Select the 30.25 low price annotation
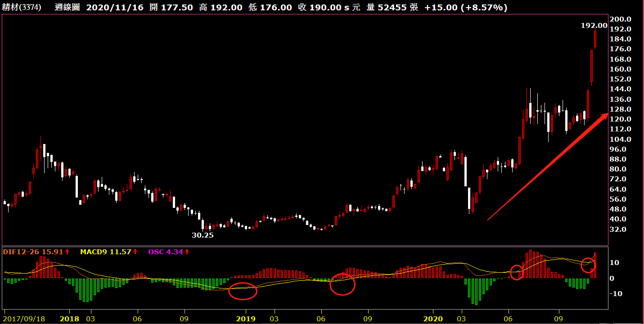Screen dimensions: 644x324 pyautogui.click(x=203, y=235)
